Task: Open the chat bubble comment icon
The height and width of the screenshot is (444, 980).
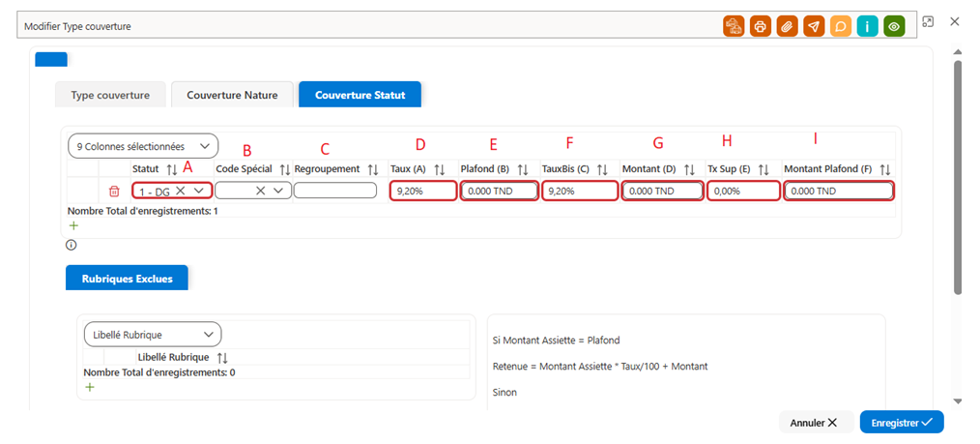Action: click(x=841, y=27)
